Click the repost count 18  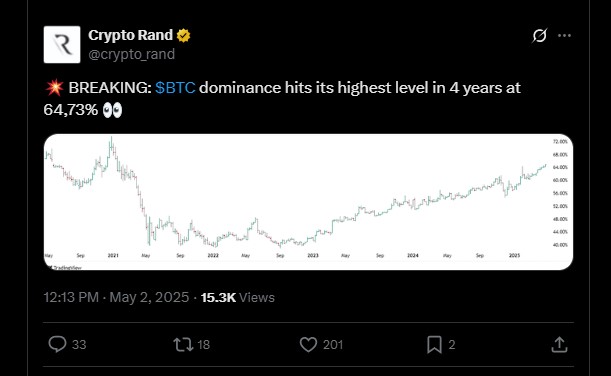coord(203,344)
